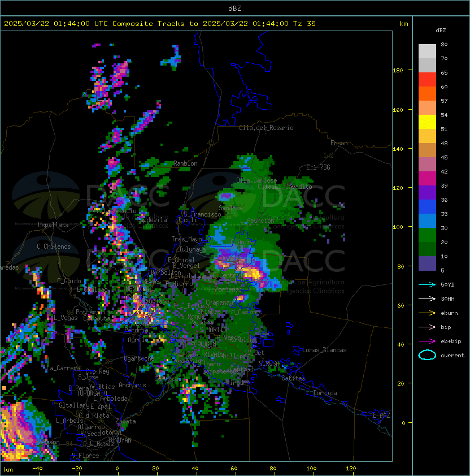Click the 'TUNUYAN' place label
Viewport: 470px width, 476px height.
[x=120, y=440]
